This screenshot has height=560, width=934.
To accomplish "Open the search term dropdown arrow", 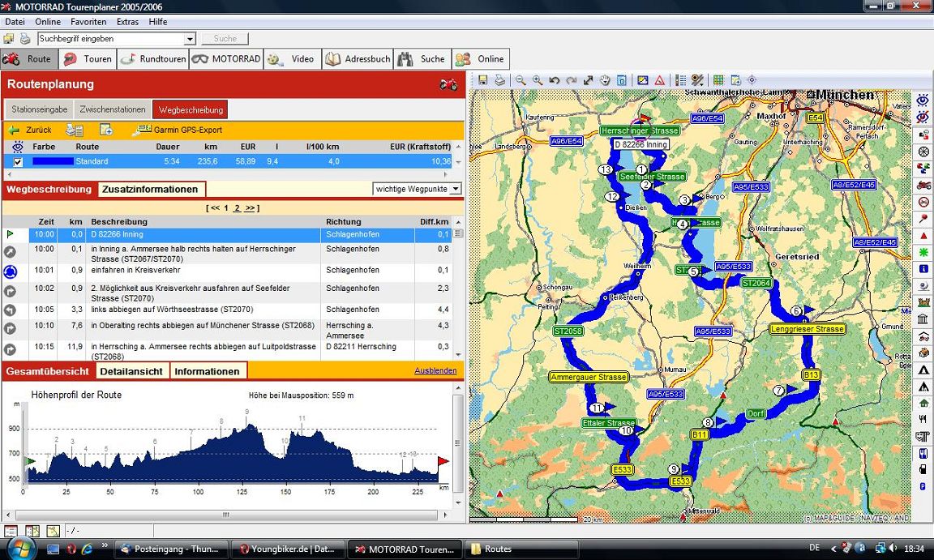I will [x=190, y=39].
